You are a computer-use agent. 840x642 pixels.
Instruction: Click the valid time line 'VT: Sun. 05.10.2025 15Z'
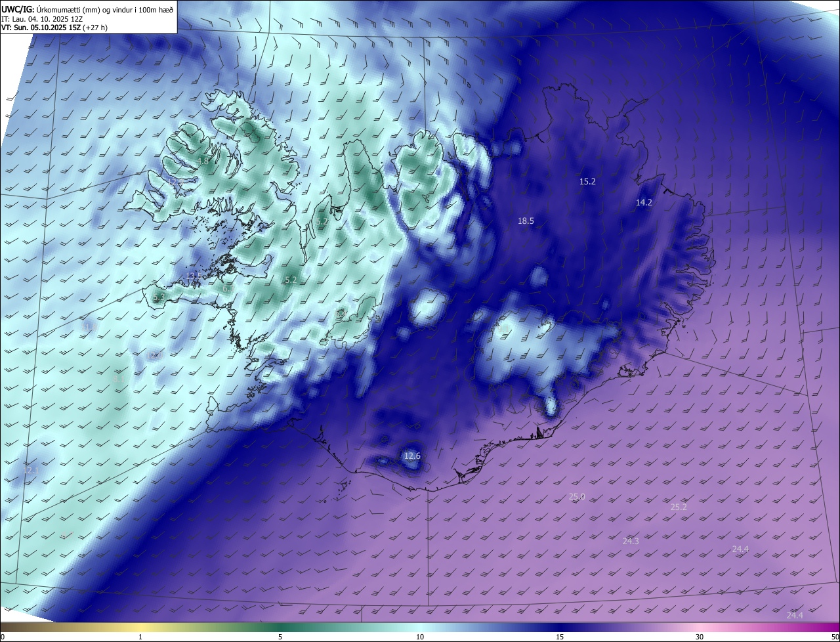[42, 28]
